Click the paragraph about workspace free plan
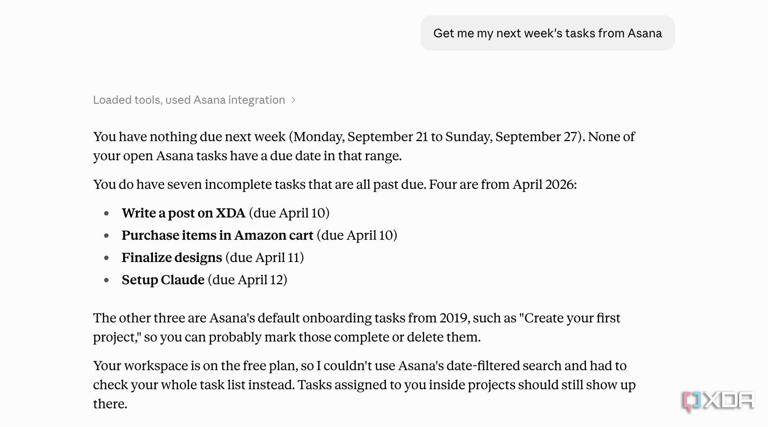This screenshot has width=768, height=427. tap(364, 385)
